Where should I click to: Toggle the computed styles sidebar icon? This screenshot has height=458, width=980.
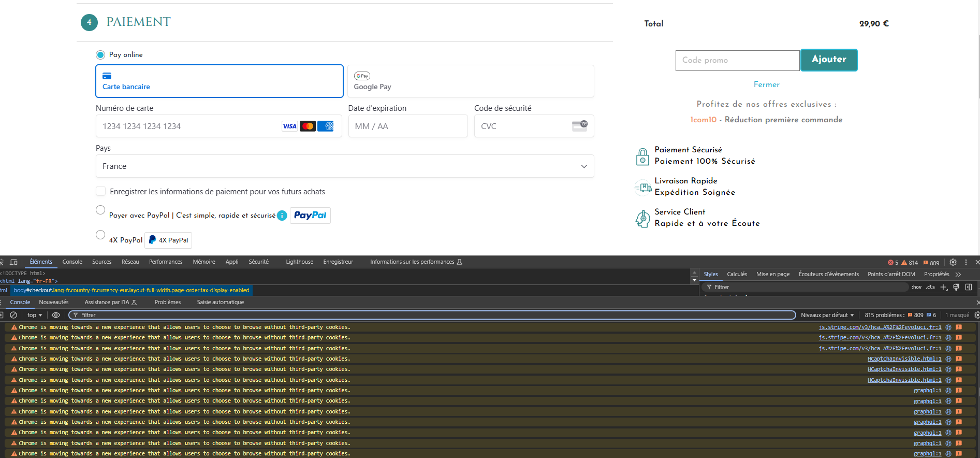(969, 287)
